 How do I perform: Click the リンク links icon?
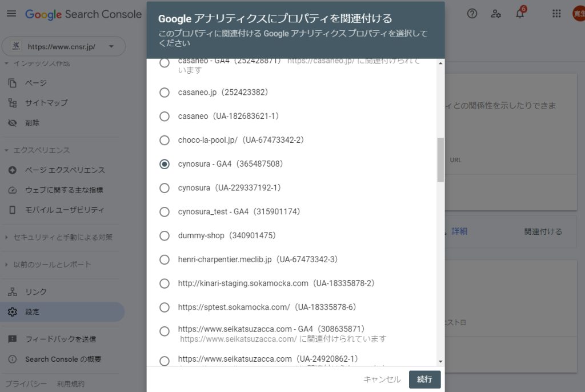click(x=13, y=292)
